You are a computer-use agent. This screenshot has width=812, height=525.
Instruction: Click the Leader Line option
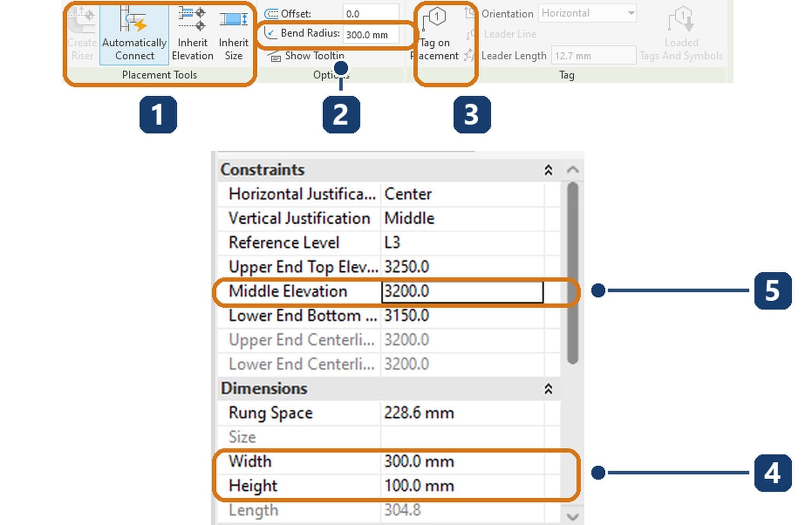click(x=502, y=34)
